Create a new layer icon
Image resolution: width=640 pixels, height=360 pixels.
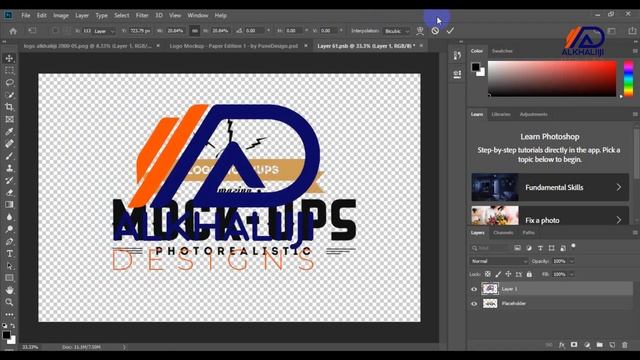coord(612,345)
